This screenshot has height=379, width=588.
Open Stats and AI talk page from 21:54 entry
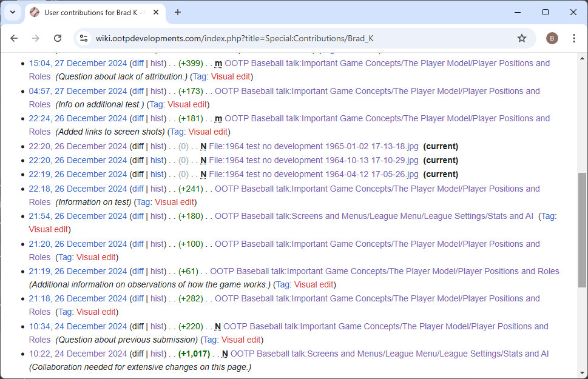click(374, 216)
